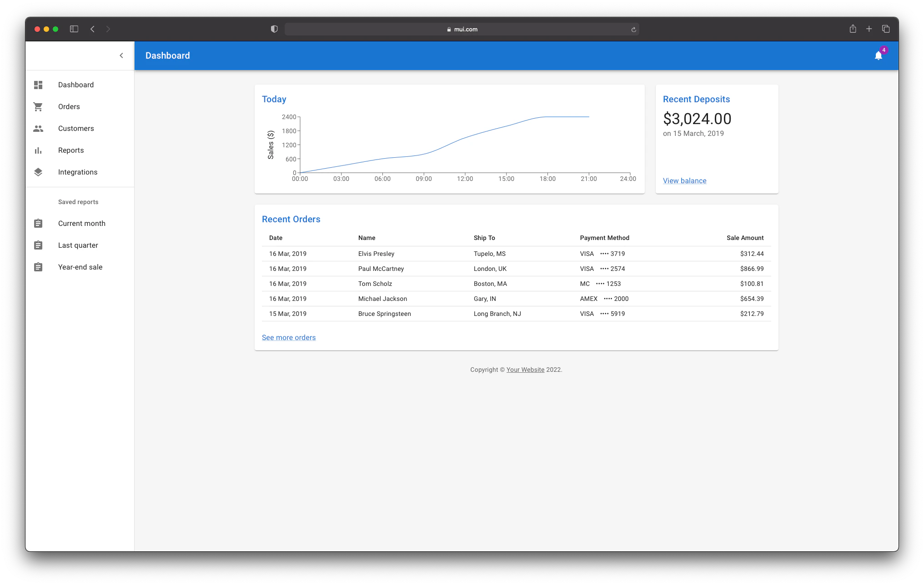Click the share icon in the browser toolbar
Screen dimensions: 924x585
pos(853,29)
